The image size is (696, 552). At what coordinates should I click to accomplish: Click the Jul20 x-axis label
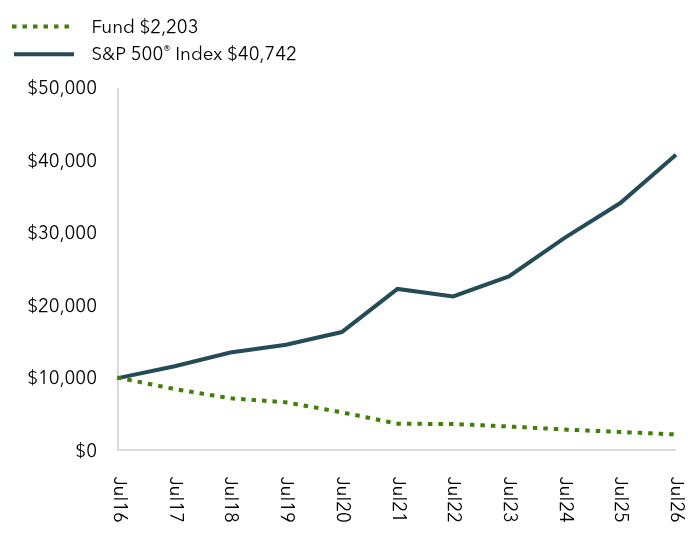(343, 499)
